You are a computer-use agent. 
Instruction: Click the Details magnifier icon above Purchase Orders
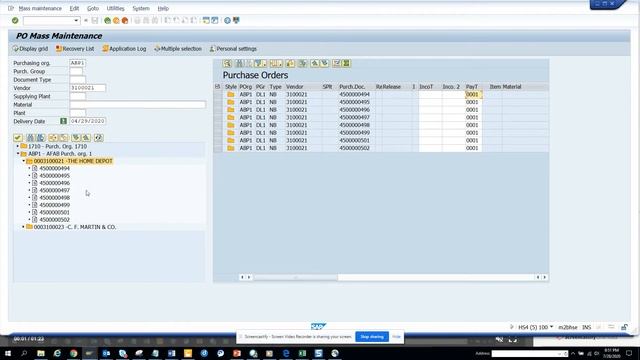227,63
